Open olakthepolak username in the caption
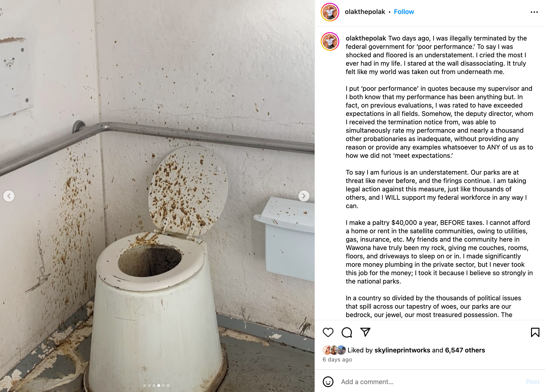 366,38
